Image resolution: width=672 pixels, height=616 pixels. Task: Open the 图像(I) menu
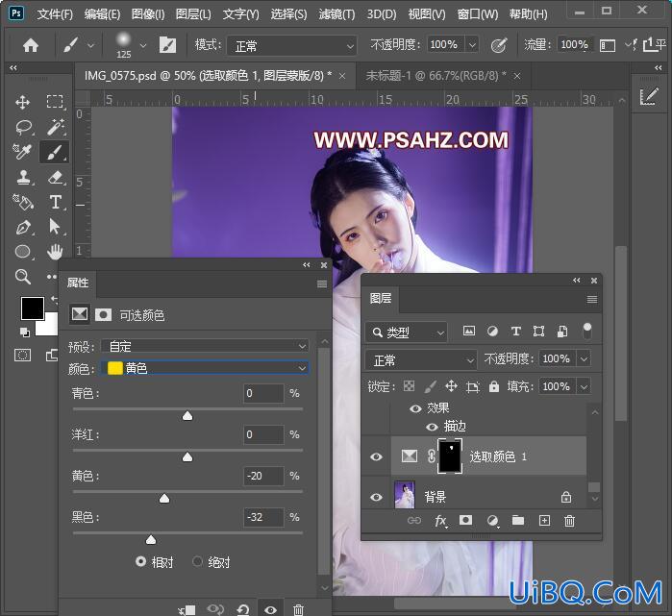148,14
